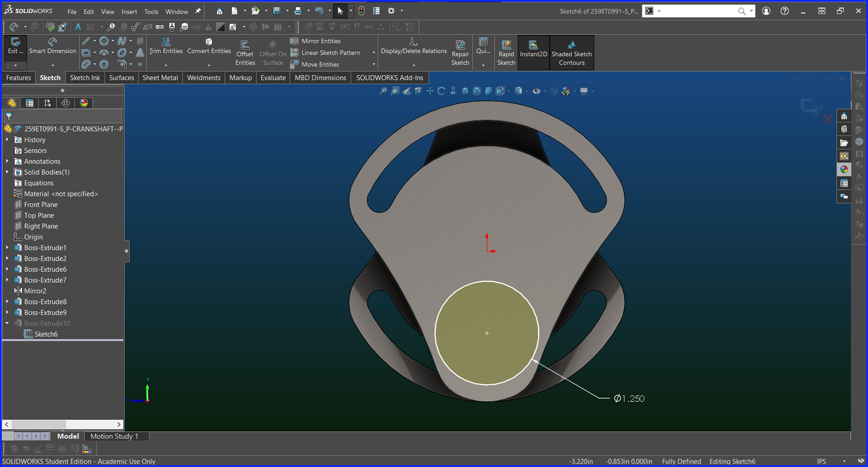Open the Sheet Metal tab
The width and height of the screenshot is (868, 467).
click(x=160, y=78)
